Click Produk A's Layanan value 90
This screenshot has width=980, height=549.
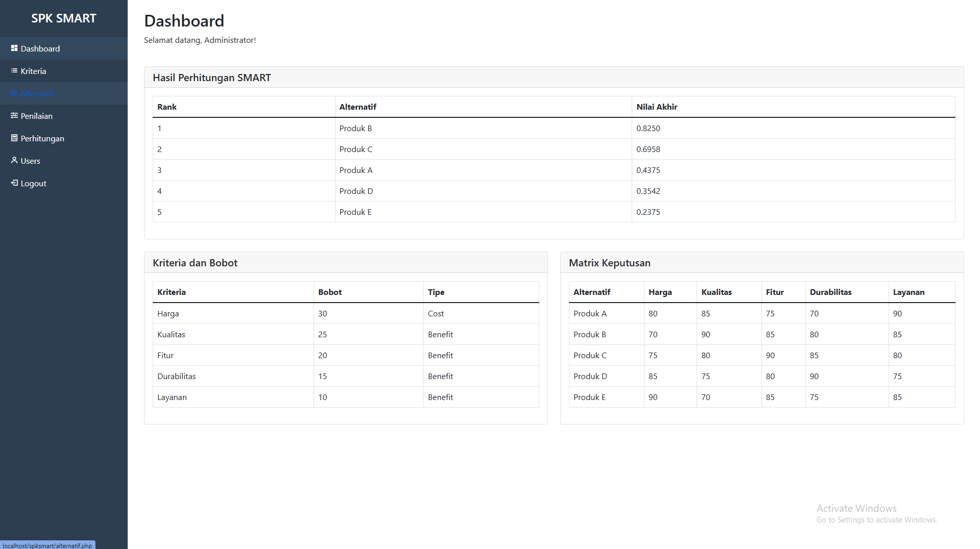898,313
